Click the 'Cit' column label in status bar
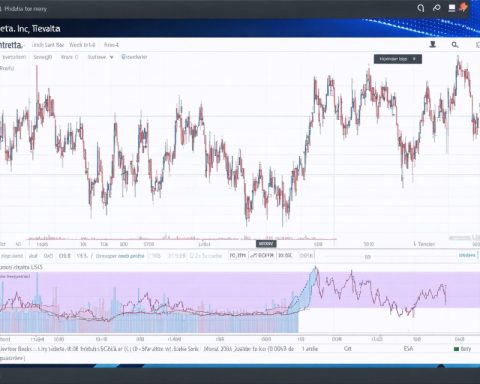The width and height of the screenshot is (480, 384). coord(348,349)
